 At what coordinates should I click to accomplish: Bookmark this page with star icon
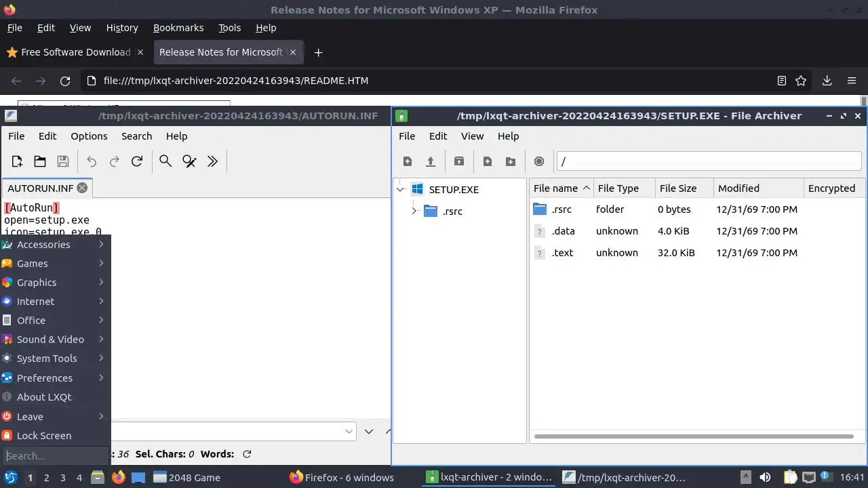tap(801, 81)
